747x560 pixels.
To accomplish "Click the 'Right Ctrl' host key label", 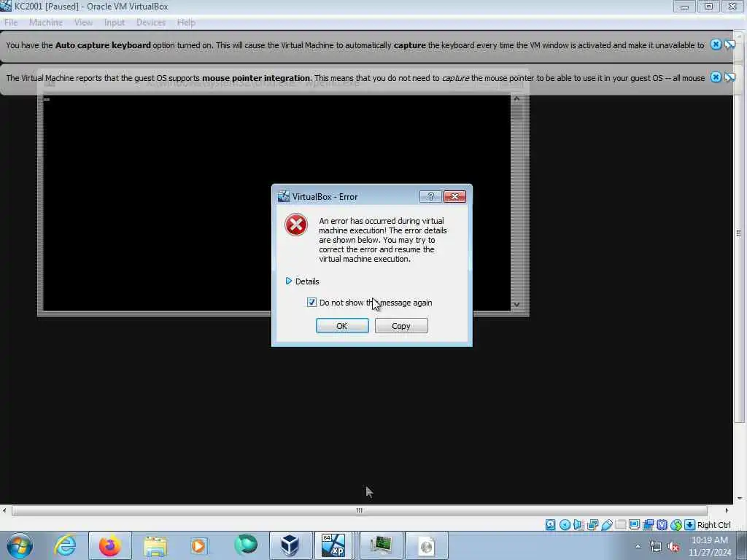I will click(x=713, y=525).
